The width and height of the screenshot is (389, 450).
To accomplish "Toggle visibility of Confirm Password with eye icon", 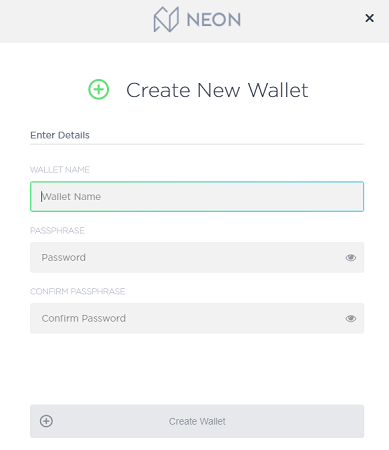I will 351,319.
